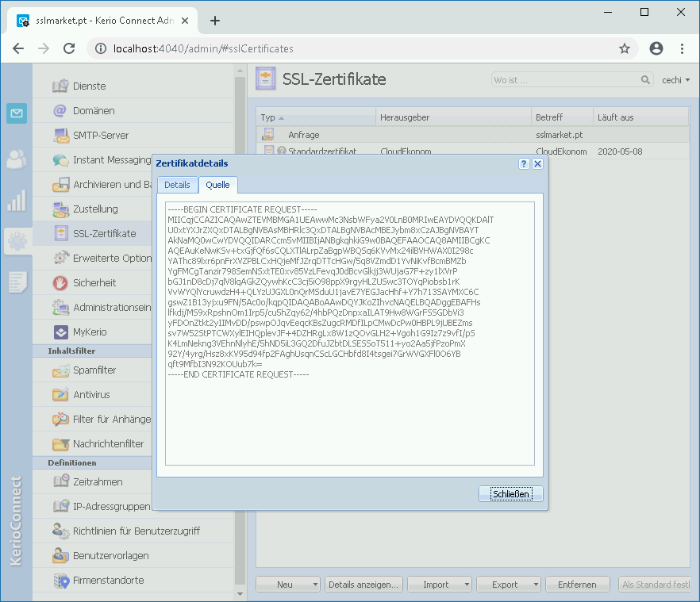The width and height of the screenshot is (700, 602).
Task: Sort by the Typ column header
Action: click(x=316, y=117)
